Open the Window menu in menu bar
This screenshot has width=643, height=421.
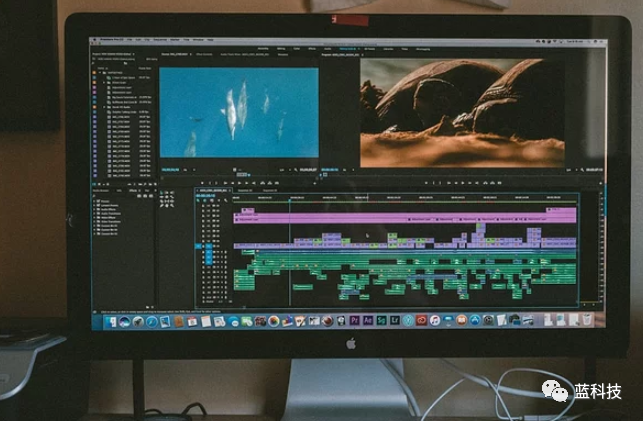coord(198,40)
